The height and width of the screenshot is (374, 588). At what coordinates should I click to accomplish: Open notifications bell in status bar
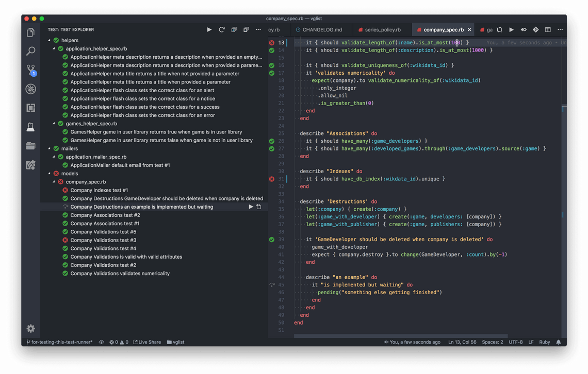[x=559, y=342]
